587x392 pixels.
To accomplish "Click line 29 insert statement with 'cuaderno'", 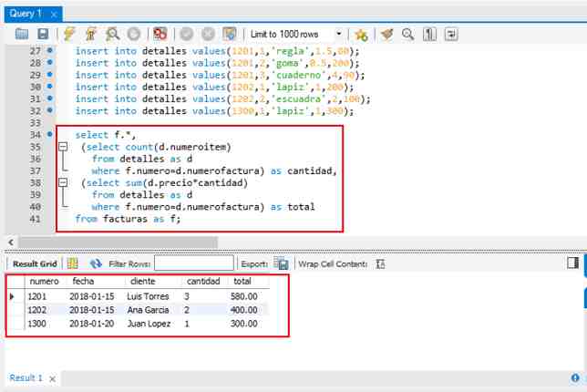I will pyautogui.click(x=220, y=75).
